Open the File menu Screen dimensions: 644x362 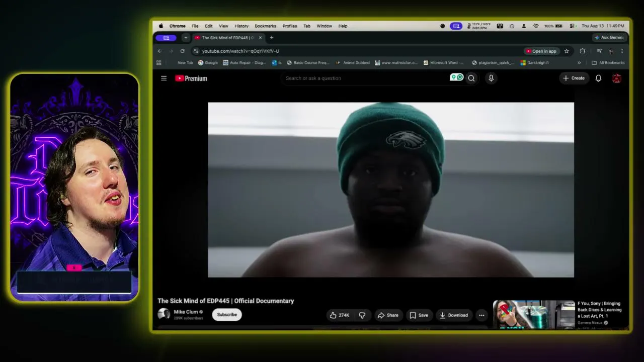195,26
